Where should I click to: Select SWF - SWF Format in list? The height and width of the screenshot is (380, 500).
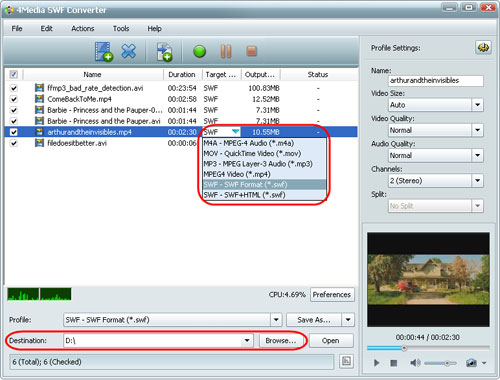[x=264, y=185]
